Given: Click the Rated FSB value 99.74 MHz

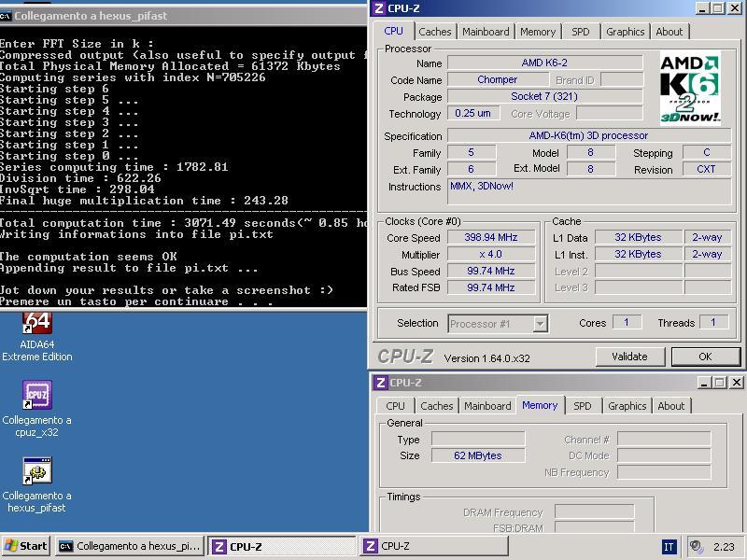Looking at the screenshot, I should coord(491,287).
